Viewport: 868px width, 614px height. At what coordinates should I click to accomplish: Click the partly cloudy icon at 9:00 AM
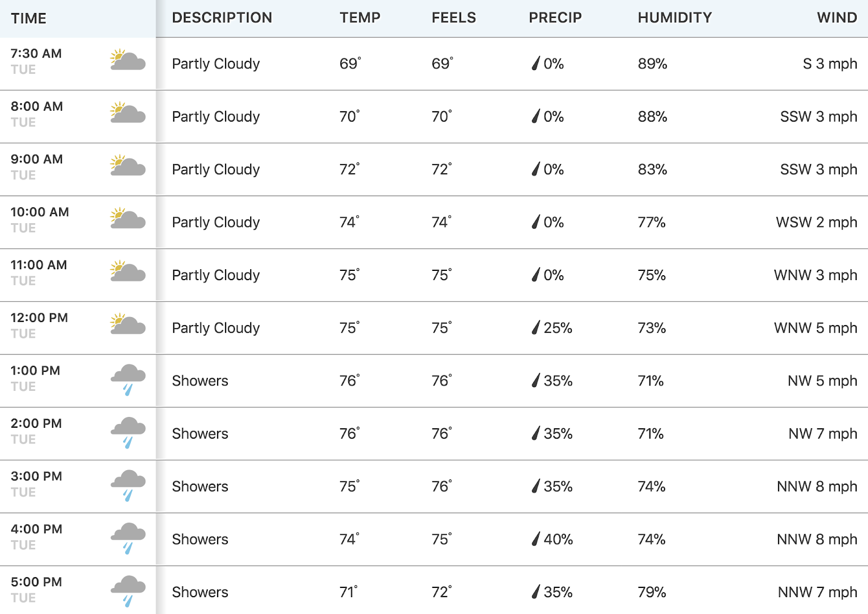[127, 166]
